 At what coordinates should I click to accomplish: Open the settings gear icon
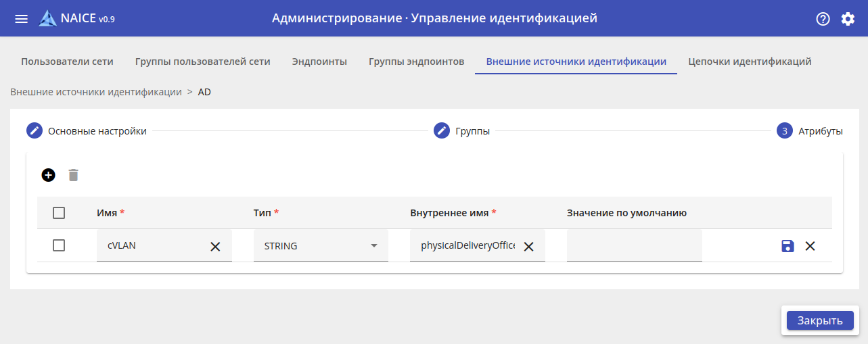[848, 19]
